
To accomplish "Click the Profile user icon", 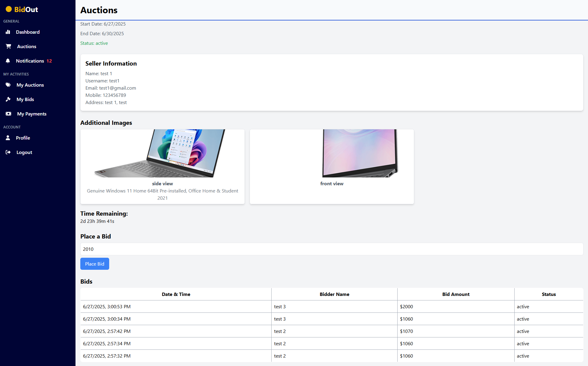I will click(8, 138).
